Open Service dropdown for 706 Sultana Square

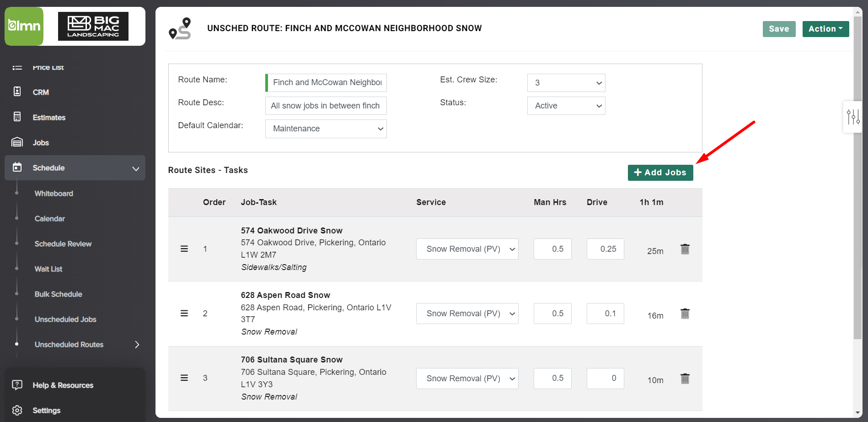(x=467, y=379)
